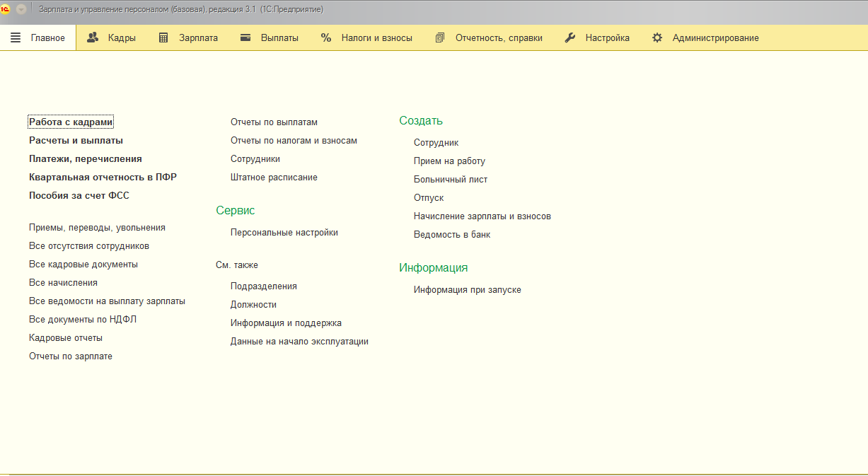Click the calculator icon for Зарплата
This screenshot has height=476, width=868.
[163, 38]
